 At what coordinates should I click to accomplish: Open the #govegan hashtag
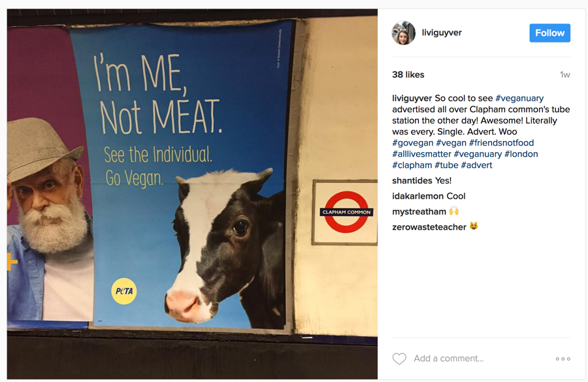412,143
